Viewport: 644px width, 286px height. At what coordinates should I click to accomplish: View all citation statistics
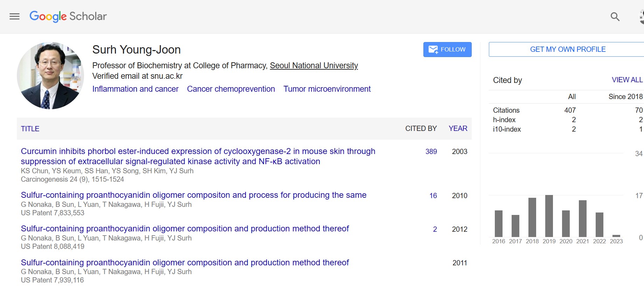click(x=627, y=80)
